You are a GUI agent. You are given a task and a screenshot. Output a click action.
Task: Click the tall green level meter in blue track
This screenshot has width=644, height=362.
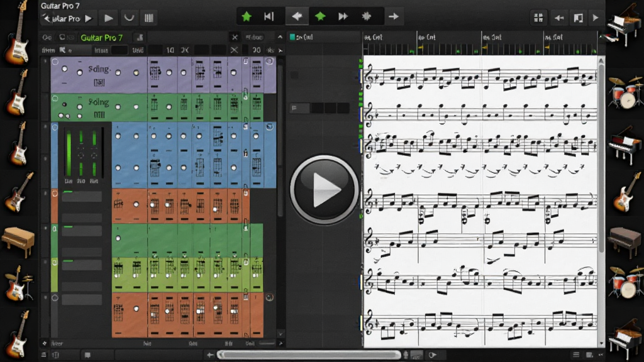coord(69,153)
